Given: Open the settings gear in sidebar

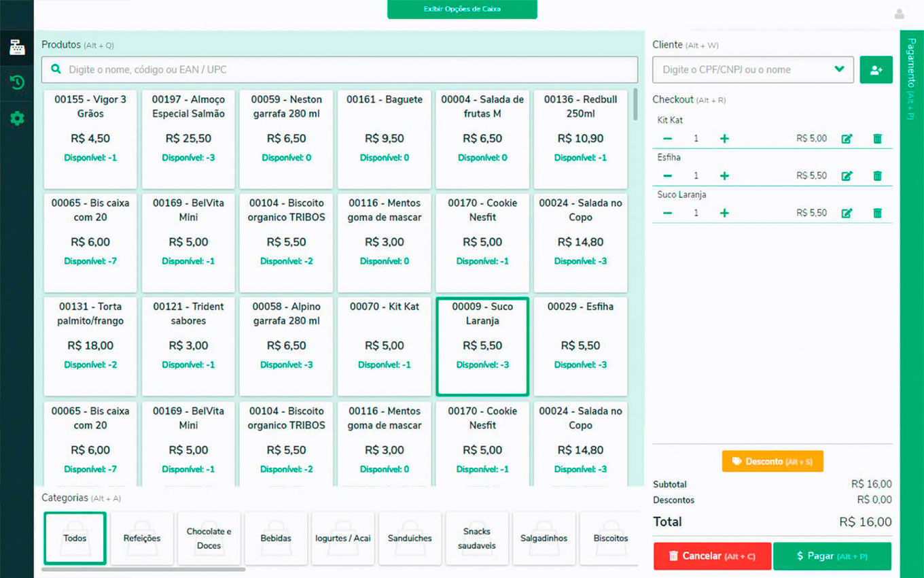Looking at the screenshot, I should [17, 118].
